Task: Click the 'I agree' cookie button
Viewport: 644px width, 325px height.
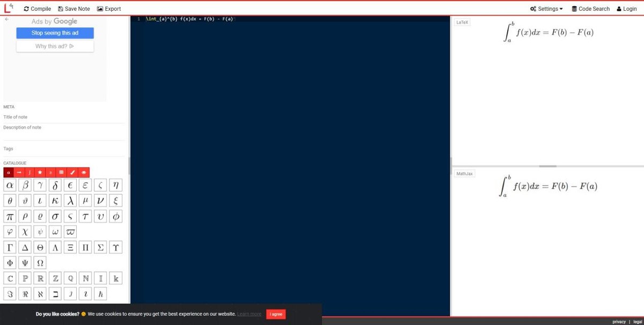Action: (x=276, y=314)
